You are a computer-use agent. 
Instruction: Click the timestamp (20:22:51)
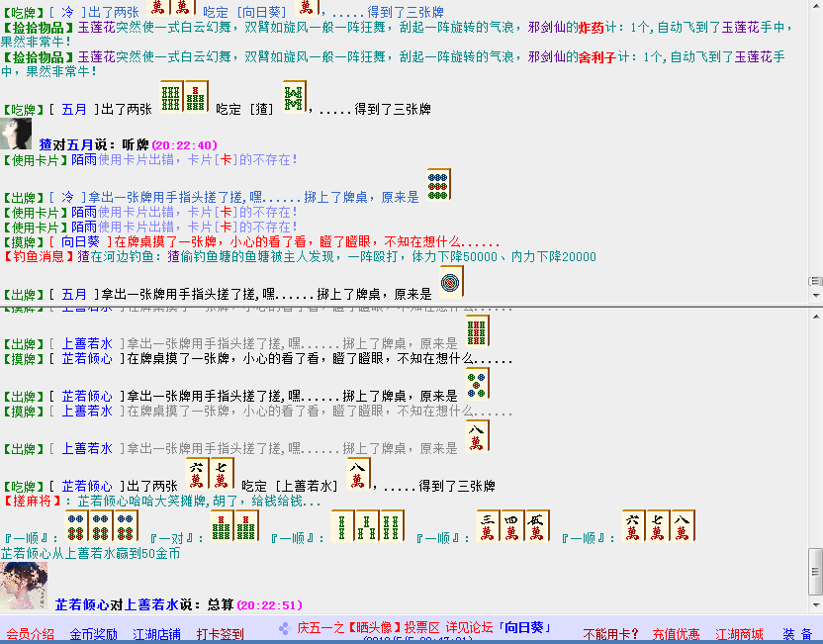(270, 605)
